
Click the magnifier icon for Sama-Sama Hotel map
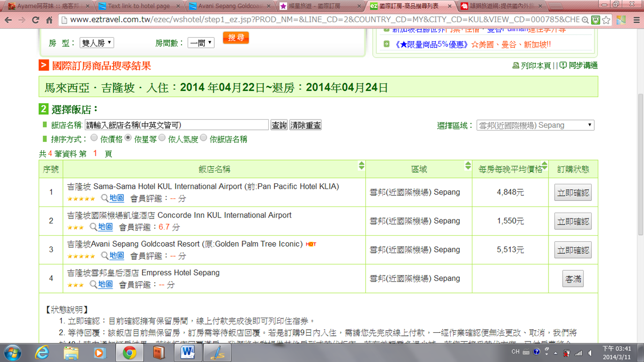point(104,198)
